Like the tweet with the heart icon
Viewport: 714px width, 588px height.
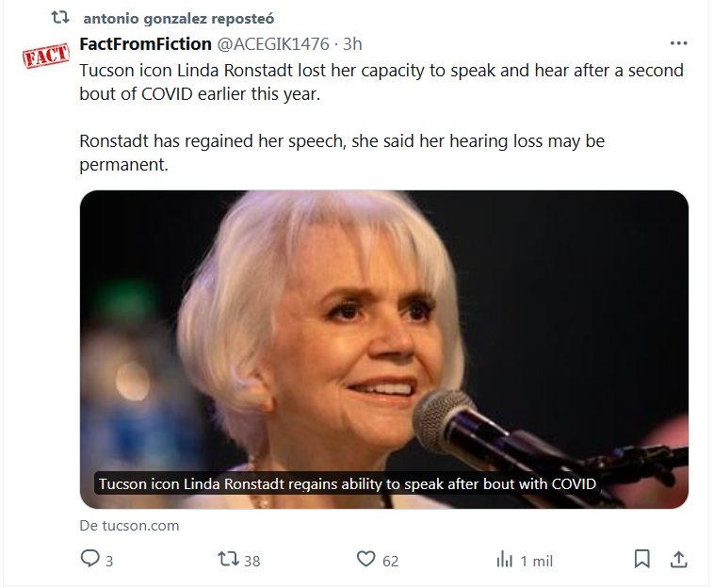366,560
